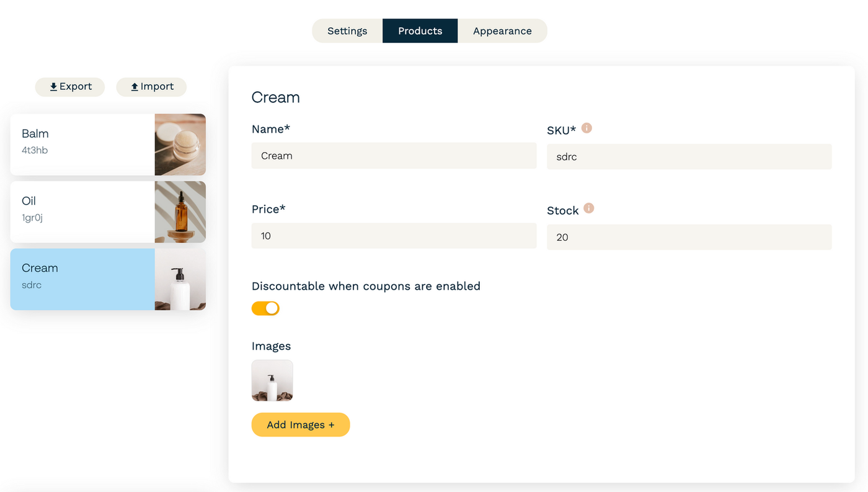Click the Oil bottle thumbnail image
Image resolution: width=868 pixels, height=492 pixels.
pos(180,212)
